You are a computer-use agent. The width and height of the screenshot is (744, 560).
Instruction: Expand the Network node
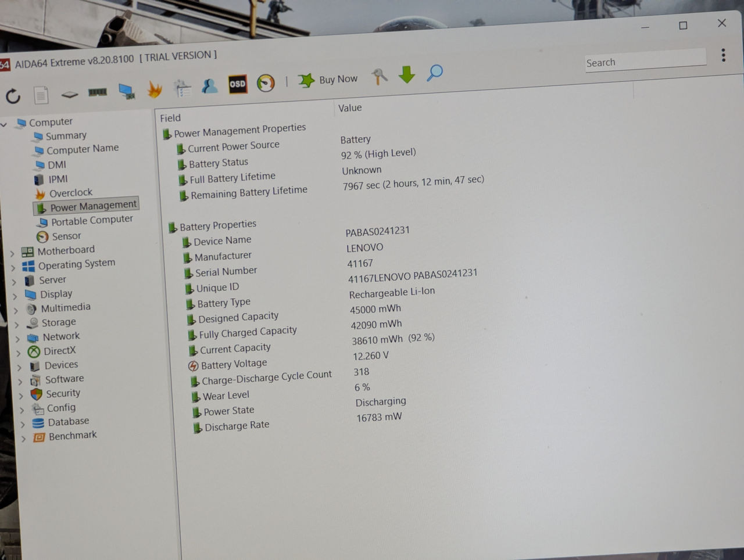18,339
